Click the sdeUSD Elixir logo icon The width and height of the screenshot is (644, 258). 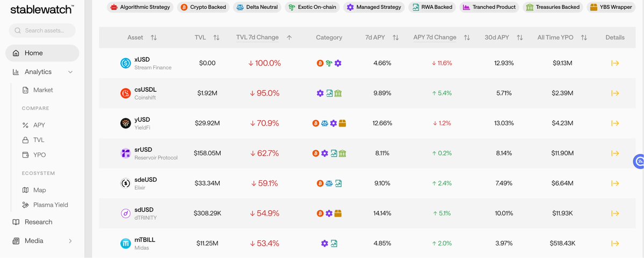click(x=126, y=183)
